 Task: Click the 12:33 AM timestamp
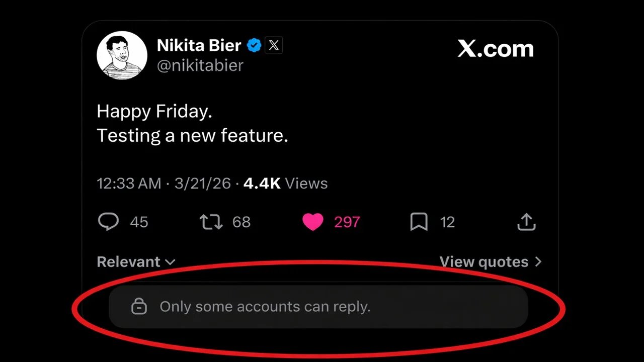point(129,184)
